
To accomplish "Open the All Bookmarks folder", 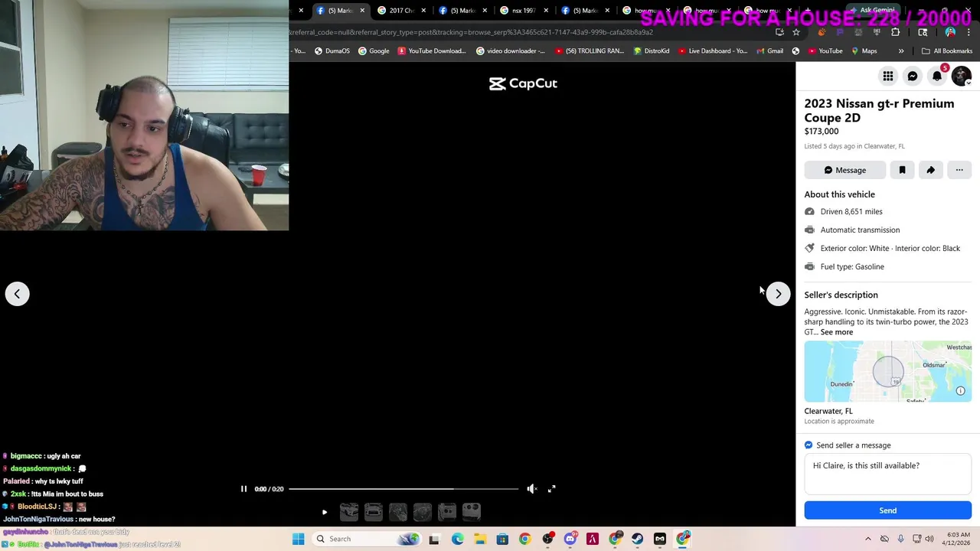I will pyautogui.click(x=947, y=51).
